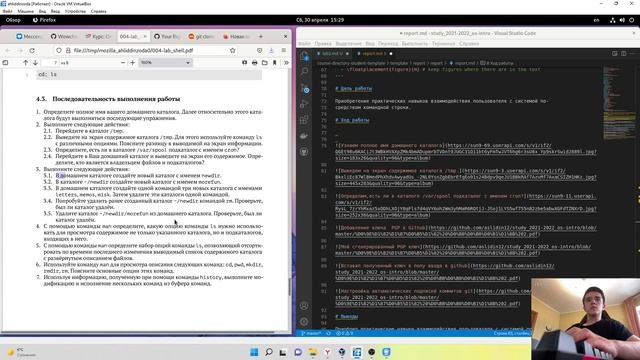Click the GNOME clock date

click(x=320, y=20)
